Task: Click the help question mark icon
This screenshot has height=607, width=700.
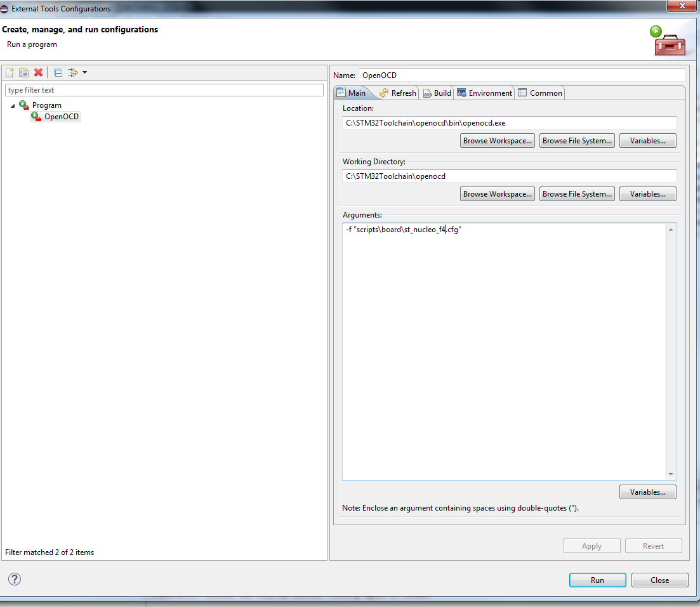Action: tap(15, 579)
